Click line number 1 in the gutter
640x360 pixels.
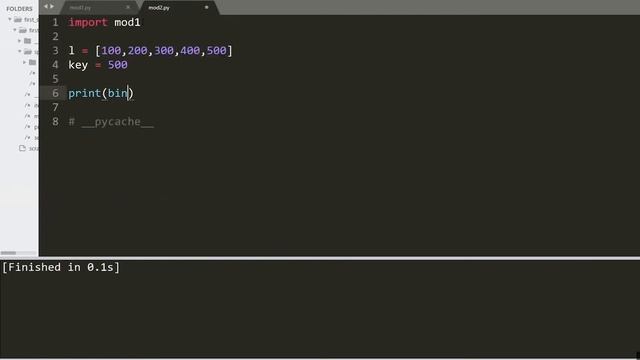(x=55, y=22)
